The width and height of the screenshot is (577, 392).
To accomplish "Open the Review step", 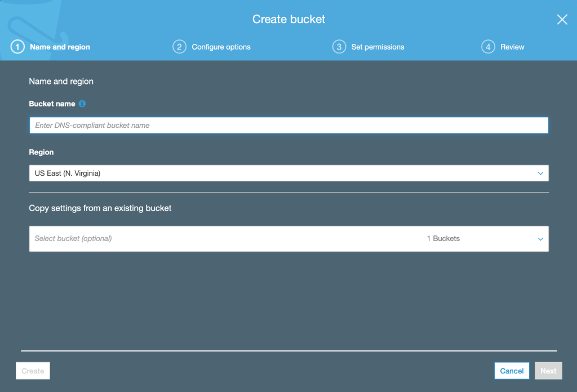I will tap(512, 47).
